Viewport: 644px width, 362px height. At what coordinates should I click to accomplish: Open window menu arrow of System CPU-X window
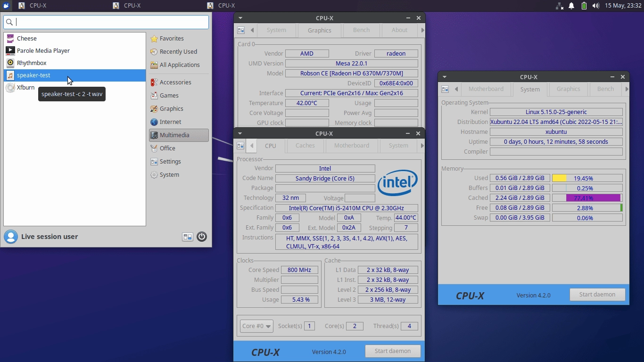(445, 77)
